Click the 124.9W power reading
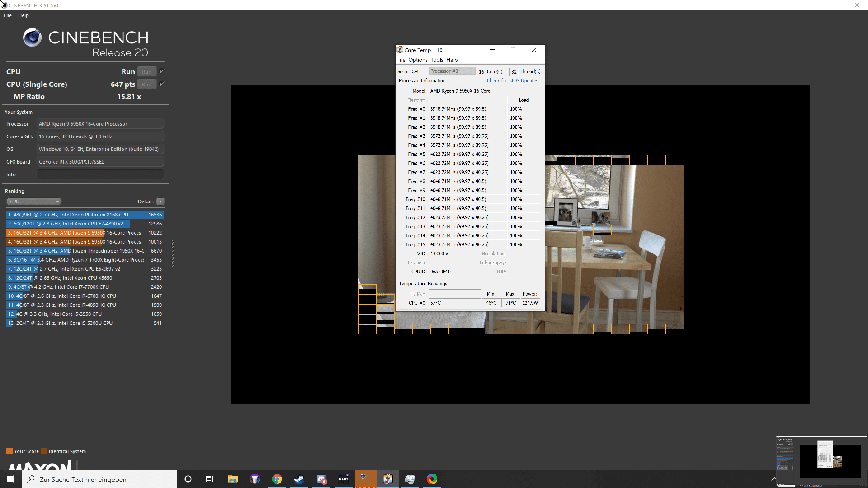Viewport: 868px width, 488px height. [530, 303]
